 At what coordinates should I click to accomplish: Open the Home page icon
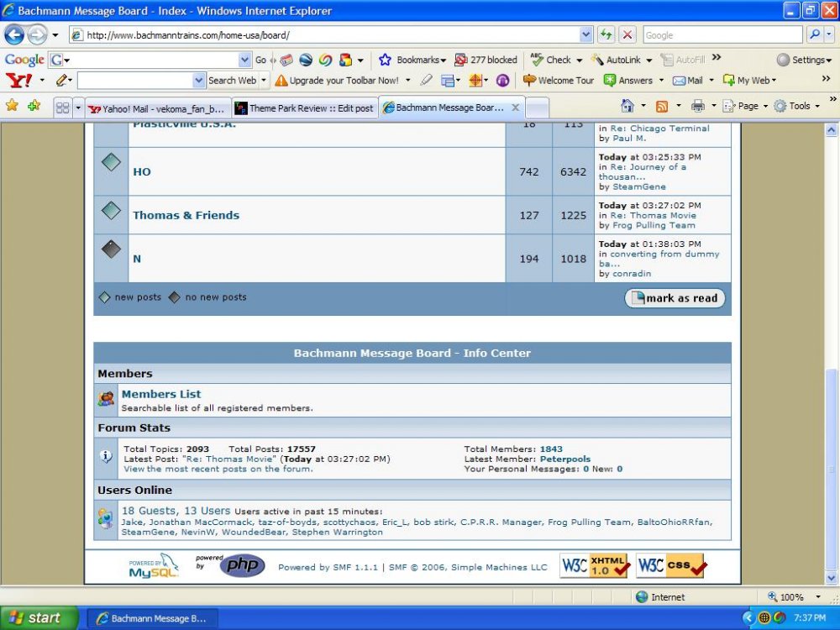pos(627,107)
